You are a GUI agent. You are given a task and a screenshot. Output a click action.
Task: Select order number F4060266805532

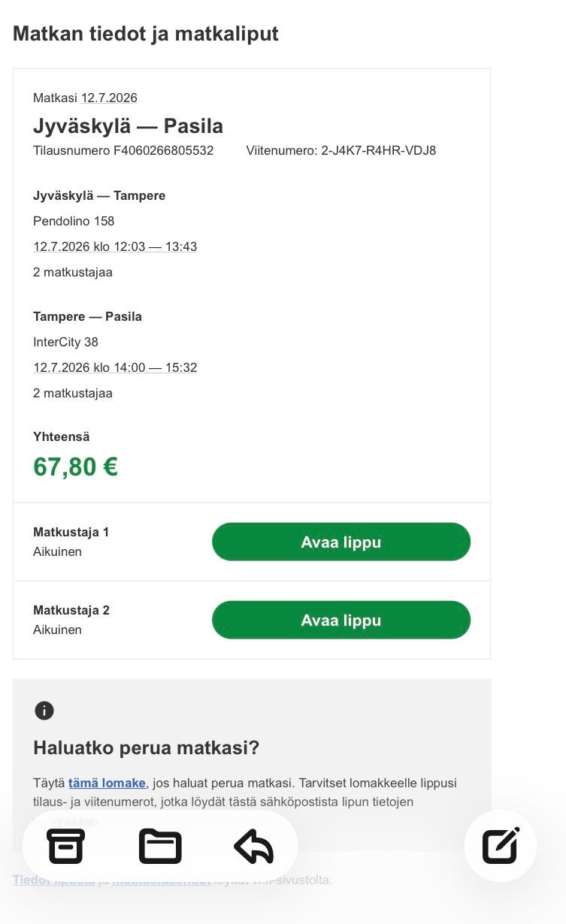163,150
